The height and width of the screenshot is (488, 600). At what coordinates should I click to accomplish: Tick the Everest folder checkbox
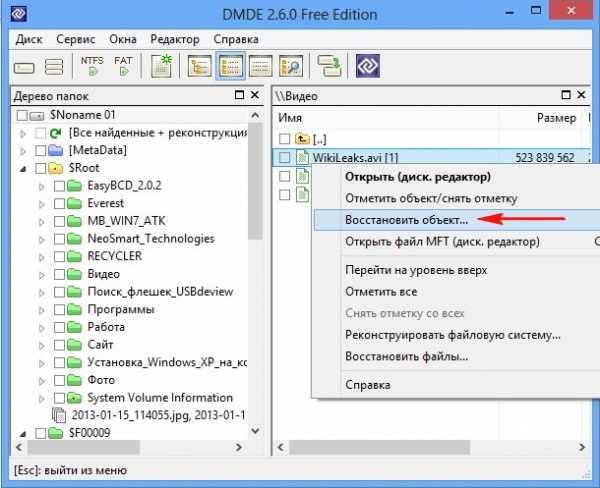click(x=59, y=204)
